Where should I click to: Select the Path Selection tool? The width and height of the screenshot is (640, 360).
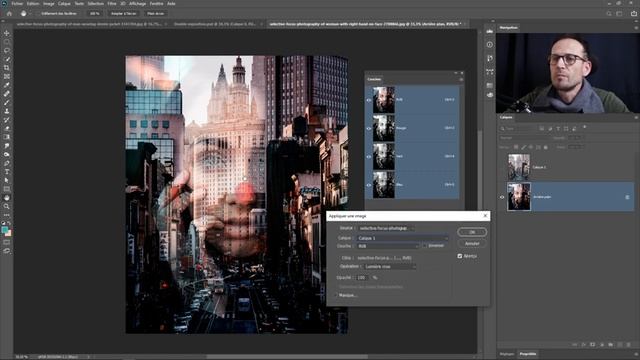click(x=7, y=180)
